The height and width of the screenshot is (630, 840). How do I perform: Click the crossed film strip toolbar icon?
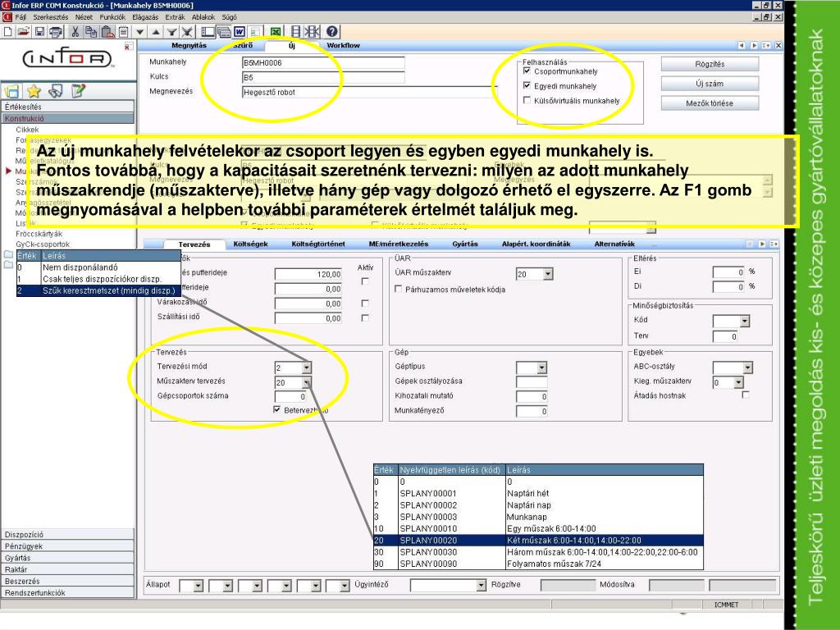pyautogui.click(x=312, y=32)
